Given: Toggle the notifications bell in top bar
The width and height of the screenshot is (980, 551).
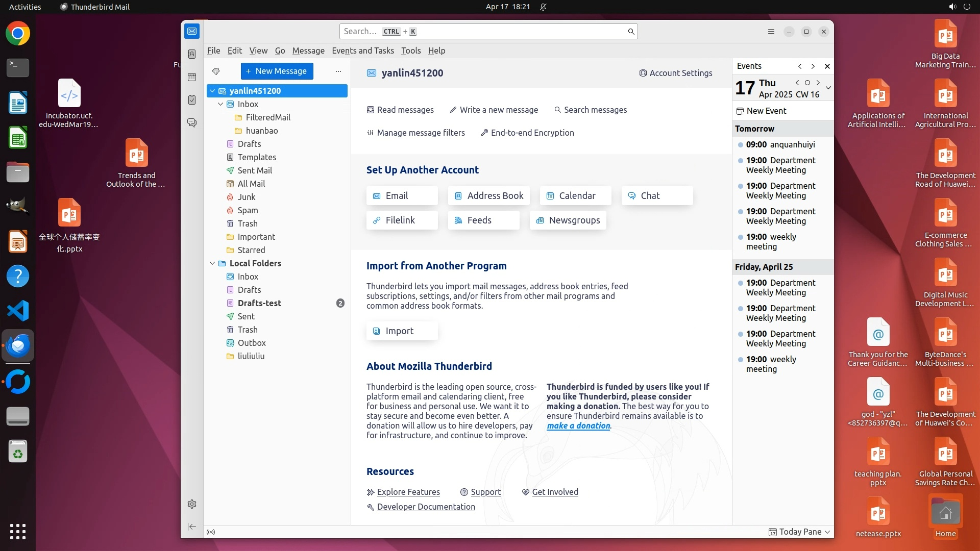Looking at the screenshot, I should [x=543, y=7].
